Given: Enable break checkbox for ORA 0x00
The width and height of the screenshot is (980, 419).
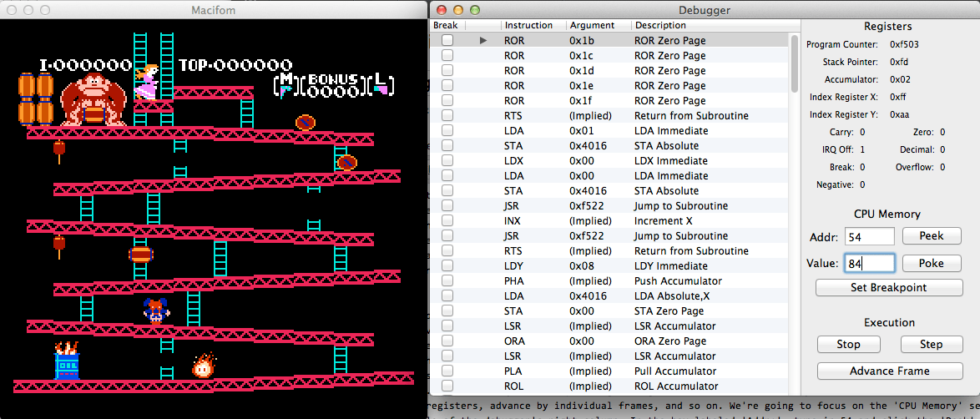Looking at the screenshot, I should [x=447, y=341].
